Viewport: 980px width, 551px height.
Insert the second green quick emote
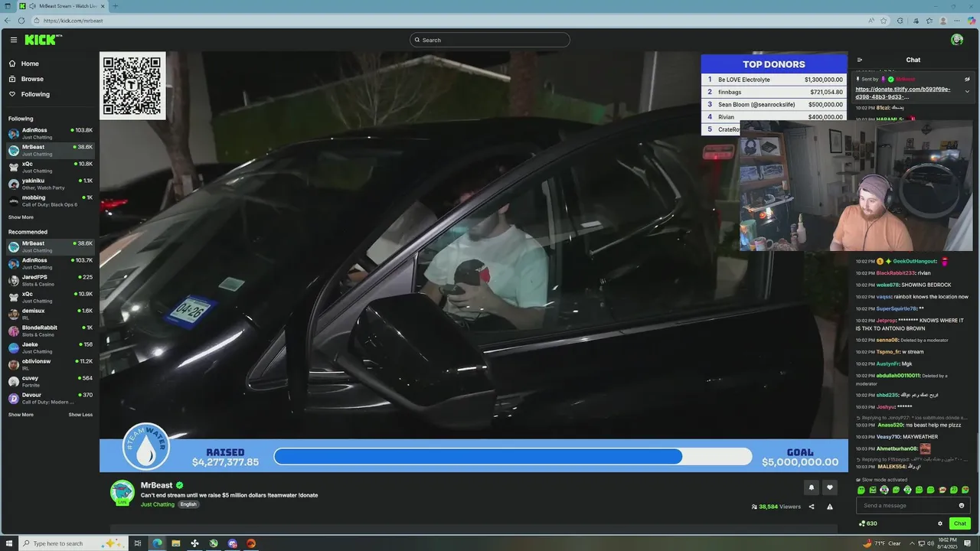873,490
